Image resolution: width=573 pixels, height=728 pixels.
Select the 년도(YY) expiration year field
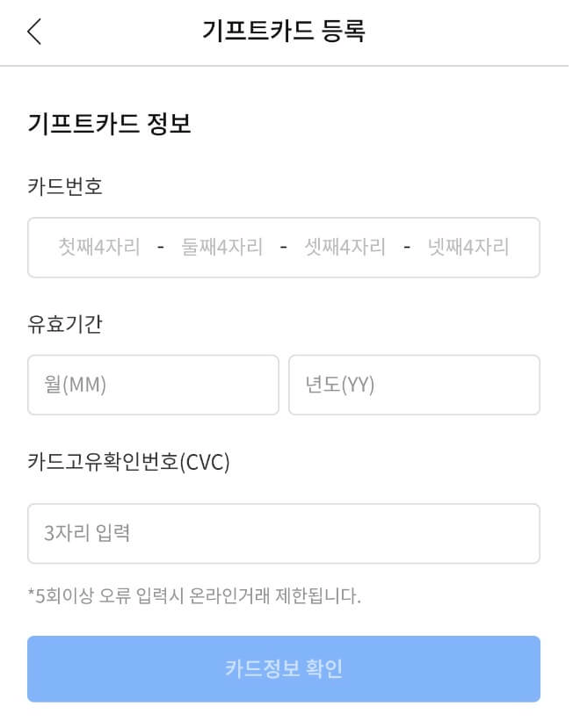click(x=414, y=385)
